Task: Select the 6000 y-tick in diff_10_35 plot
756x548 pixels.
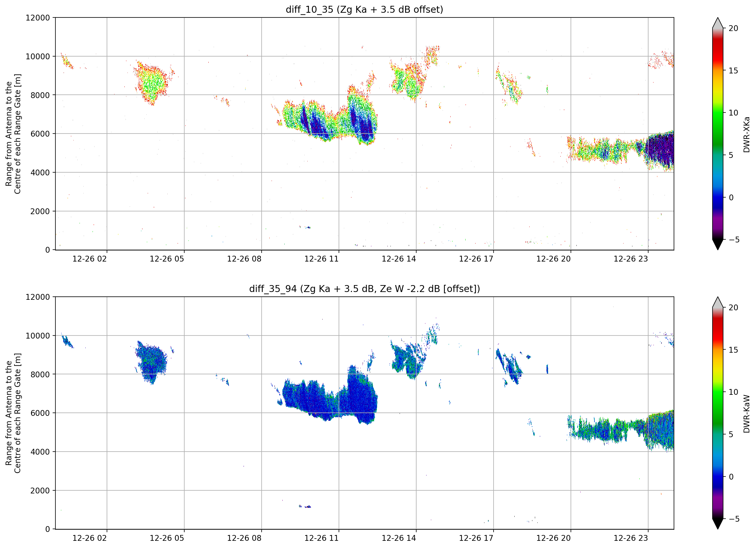Action: pos(40,134)
